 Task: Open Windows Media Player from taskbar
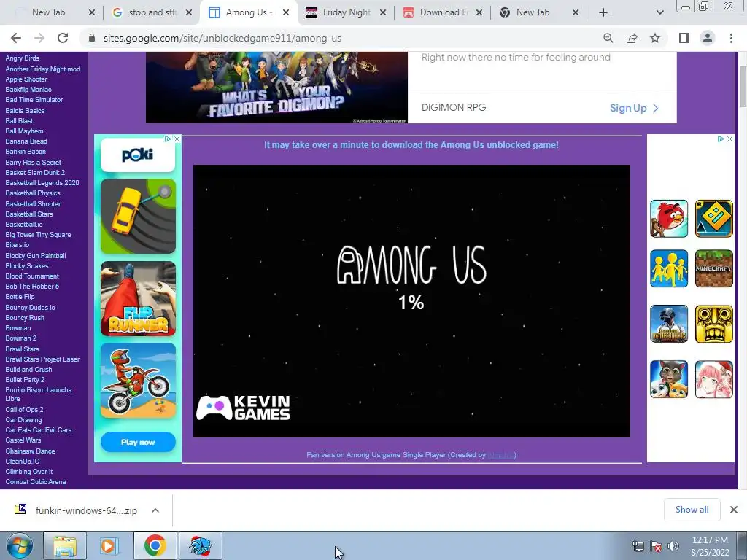[x=109, y=545]
